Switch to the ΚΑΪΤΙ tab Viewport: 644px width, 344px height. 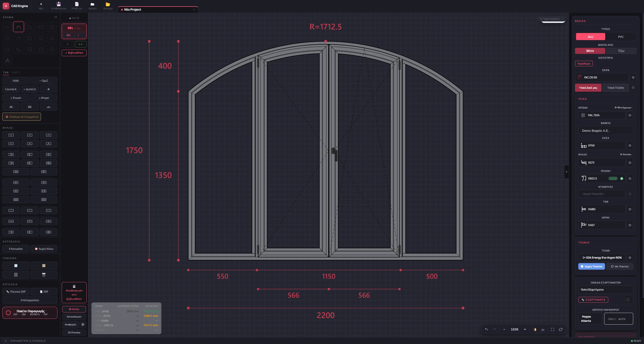coord(16,73)
